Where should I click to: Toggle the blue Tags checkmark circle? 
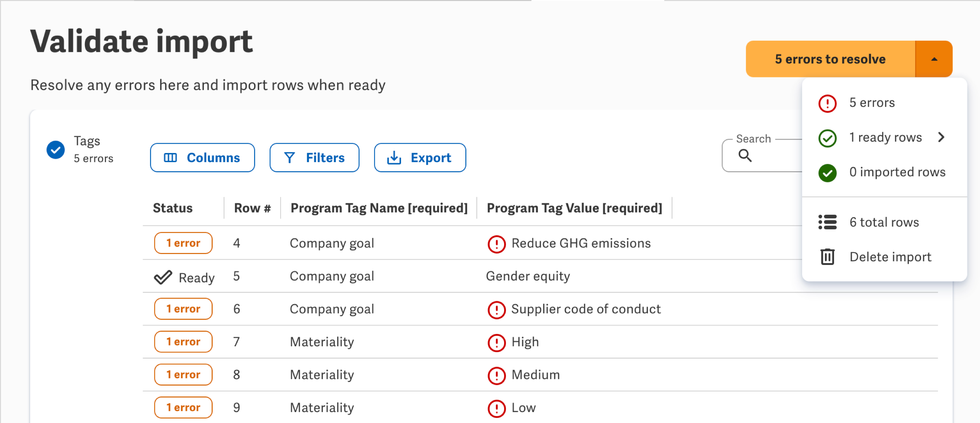[x=56, y=150]
